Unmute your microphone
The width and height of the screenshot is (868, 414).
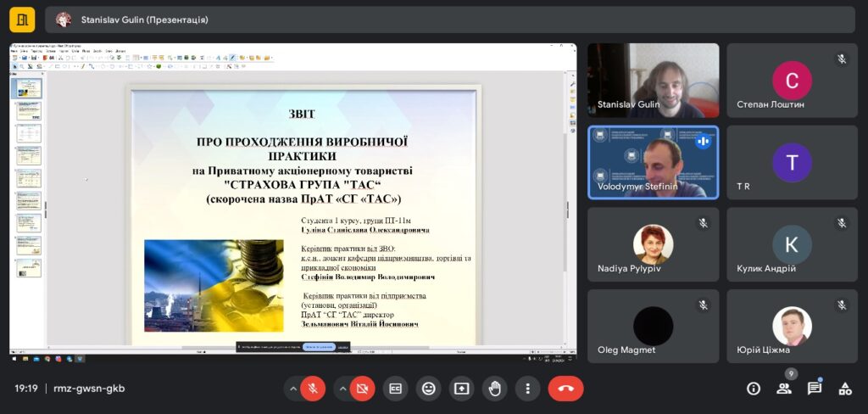pyautogui.click(x=313, y=389)
